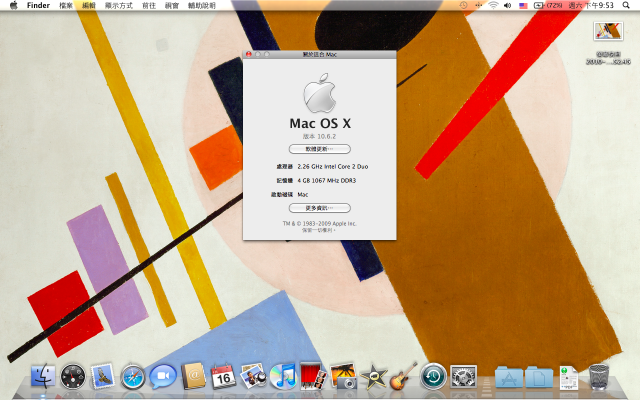Open the Apple menu
The width and height of the screenshot is (640, 400).
coord(13,5)
